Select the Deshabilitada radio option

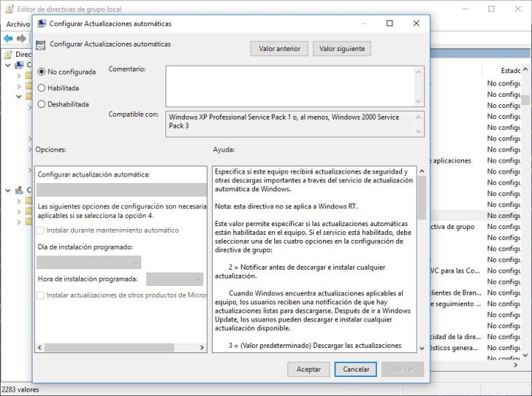click(41, 104)
